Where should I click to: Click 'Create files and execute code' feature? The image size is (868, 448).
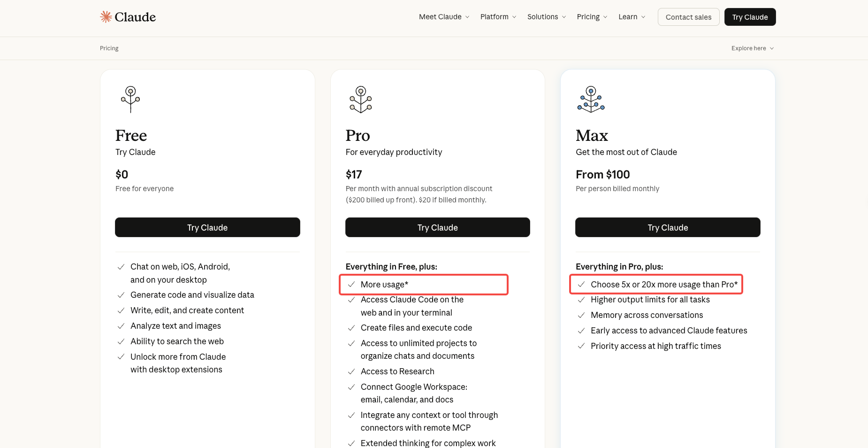pyautogui.click(x=416, y=328)
